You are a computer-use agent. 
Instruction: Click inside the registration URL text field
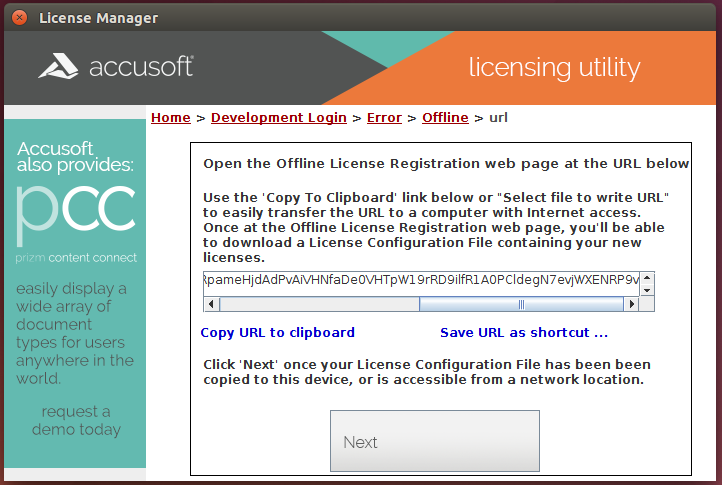[x=420, y=281]
